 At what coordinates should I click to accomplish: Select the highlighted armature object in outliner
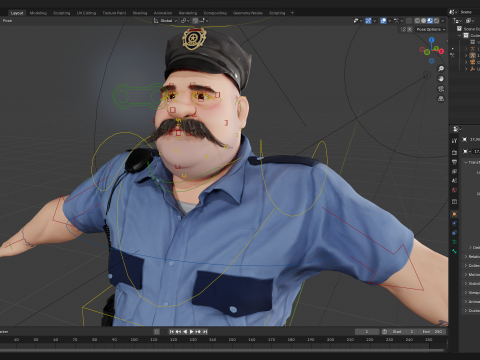[472, 56]
